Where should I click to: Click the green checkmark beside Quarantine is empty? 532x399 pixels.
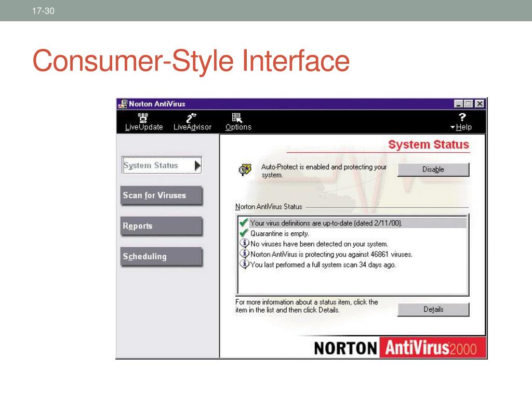[x=244, y=233]
